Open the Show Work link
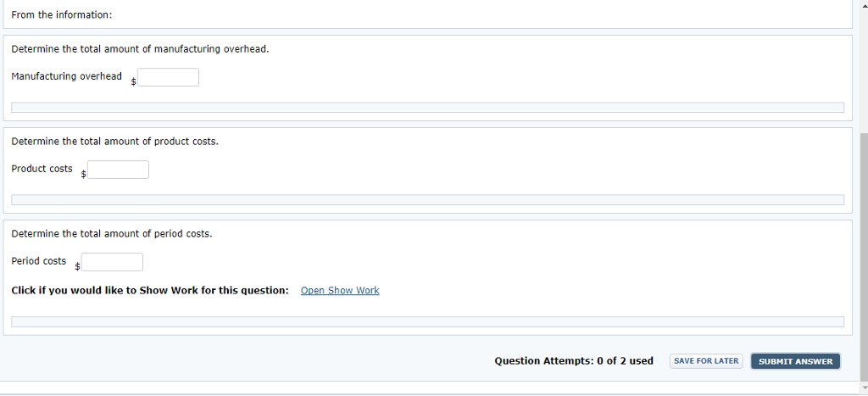868x396 pixels. (x=340, y=291)
